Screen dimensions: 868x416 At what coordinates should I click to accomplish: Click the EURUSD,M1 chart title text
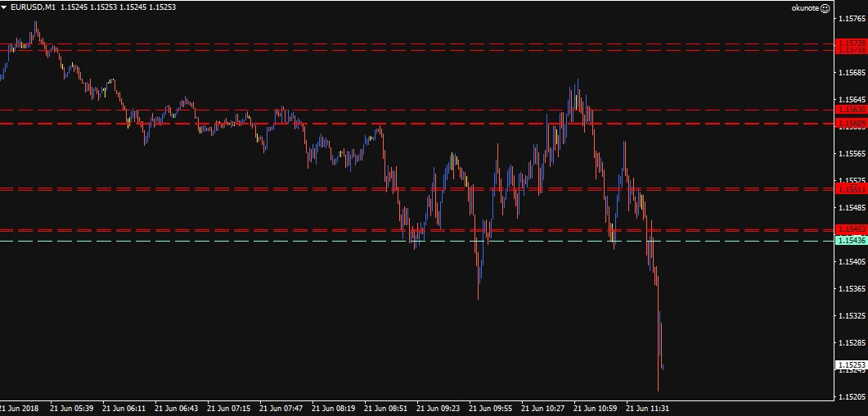(x=33, y=7)
